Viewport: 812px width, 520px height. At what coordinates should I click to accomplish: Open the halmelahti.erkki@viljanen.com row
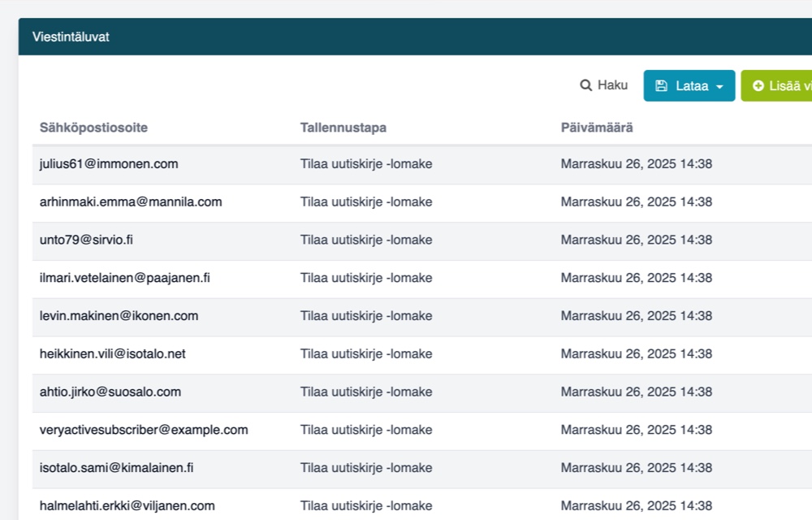point(127,505)
